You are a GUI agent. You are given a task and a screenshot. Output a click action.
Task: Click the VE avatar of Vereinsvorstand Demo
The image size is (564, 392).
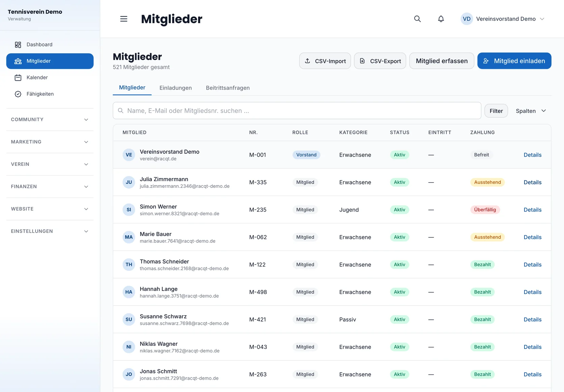pyautogui.click(x=129, y=155)
